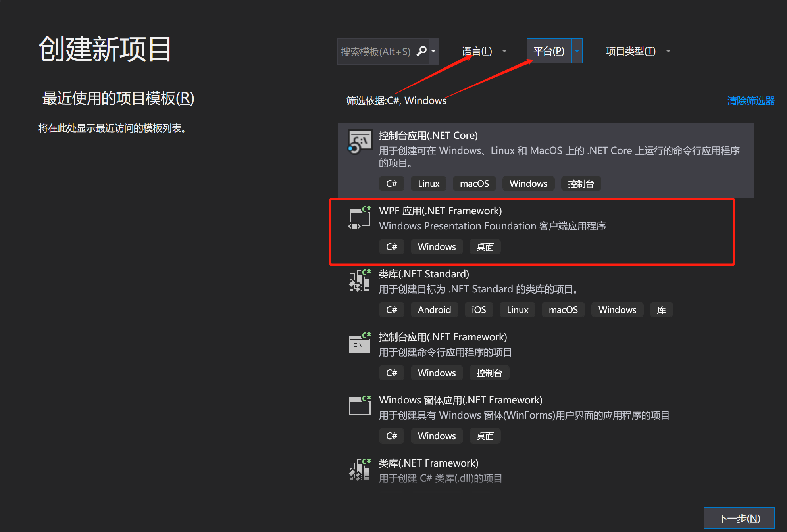Click the .NET Standard class library icon
The image size is (787, 532).
coord(360,280)
